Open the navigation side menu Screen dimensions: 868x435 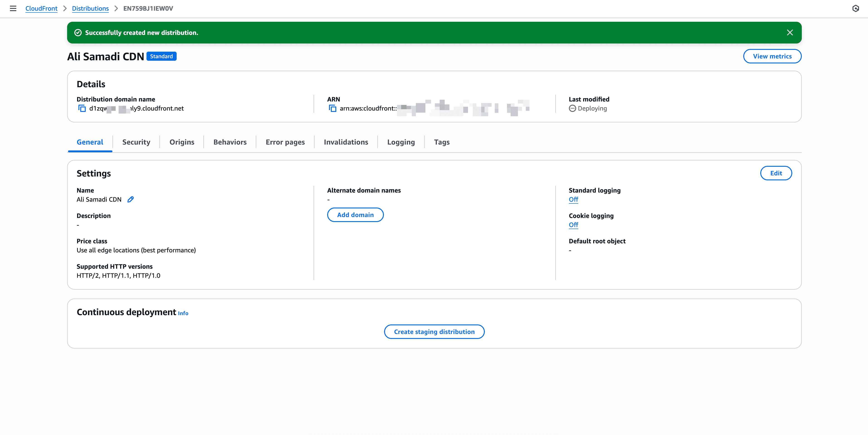(13, 8)
